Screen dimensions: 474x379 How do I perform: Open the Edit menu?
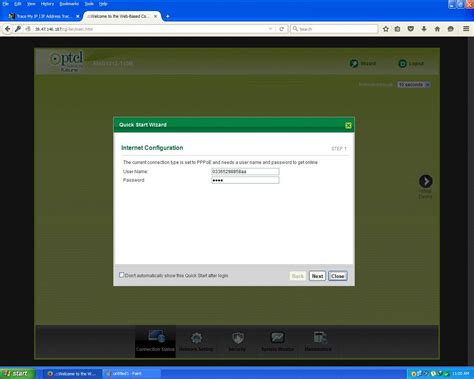coord(18,4)
